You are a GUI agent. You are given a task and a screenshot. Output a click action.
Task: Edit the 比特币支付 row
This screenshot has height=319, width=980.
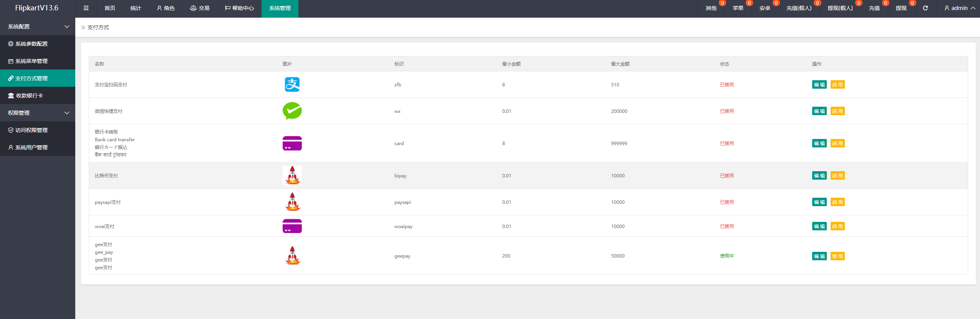click(819, 175)
